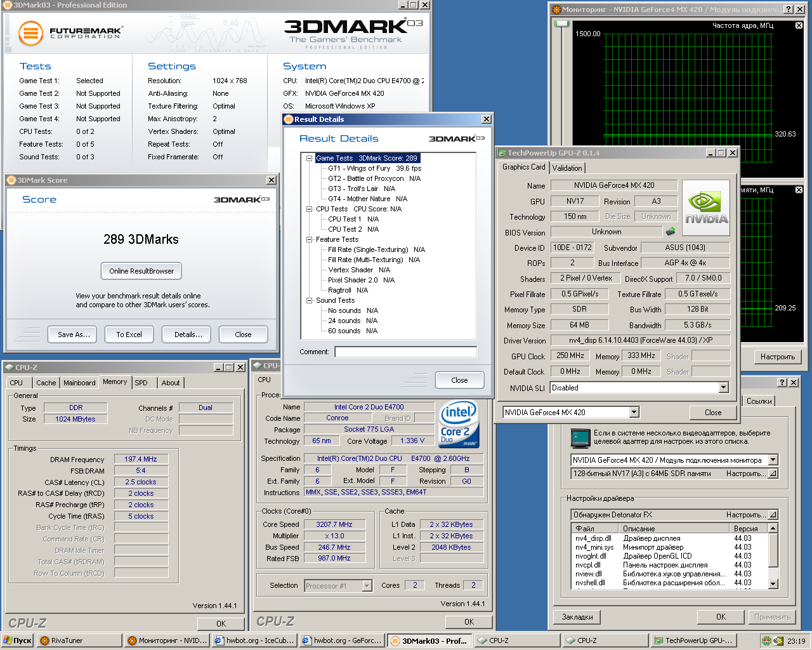Open Настроить arrow for the NV17 adapter row
Image resolution: width=812 pixels, height=650 pixels.
(772, 474)
